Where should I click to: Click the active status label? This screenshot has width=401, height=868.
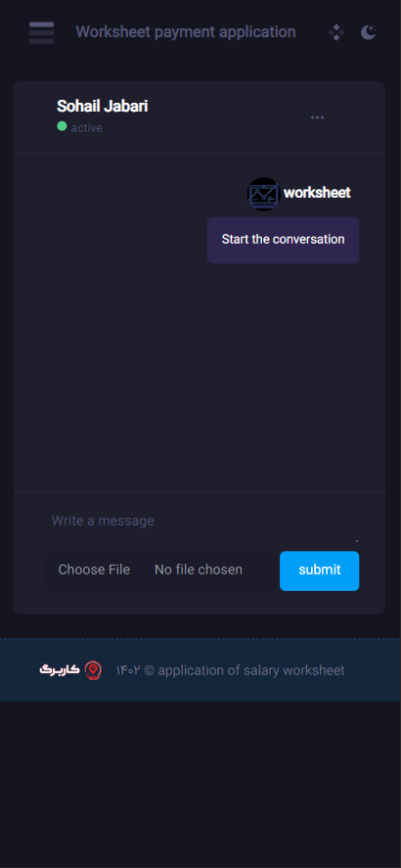[x=86, y=128]
